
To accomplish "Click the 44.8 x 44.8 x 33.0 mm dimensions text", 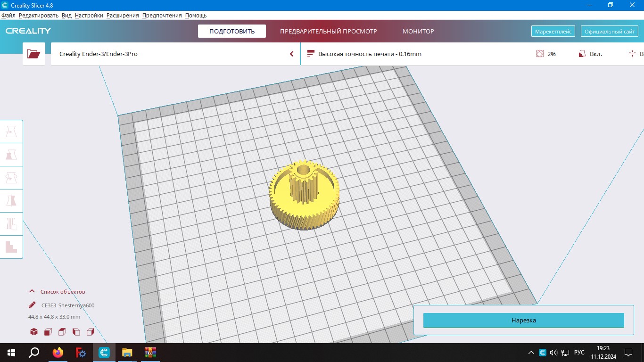I will click(54, 317).
